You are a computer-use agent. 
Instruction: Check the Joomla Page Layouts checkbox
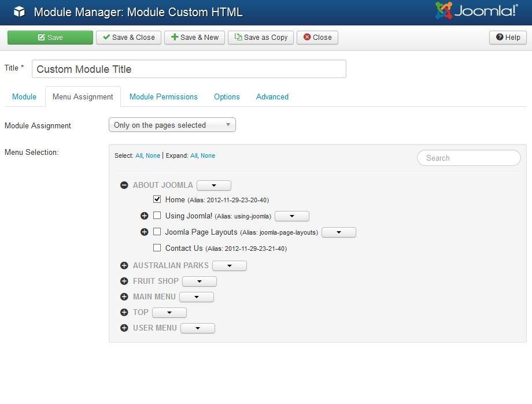point(157,232)
